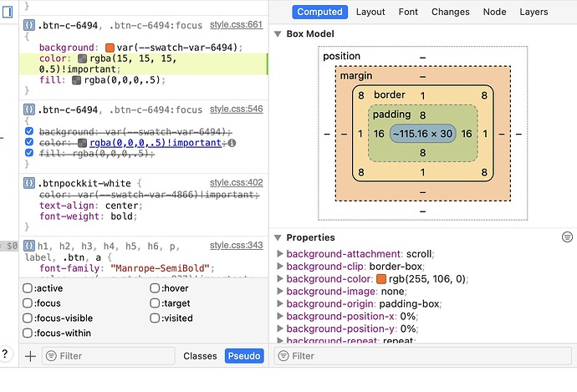Click the text-align center value
The width and height of the screenshot is (577, 392).
tap(121, 206)
